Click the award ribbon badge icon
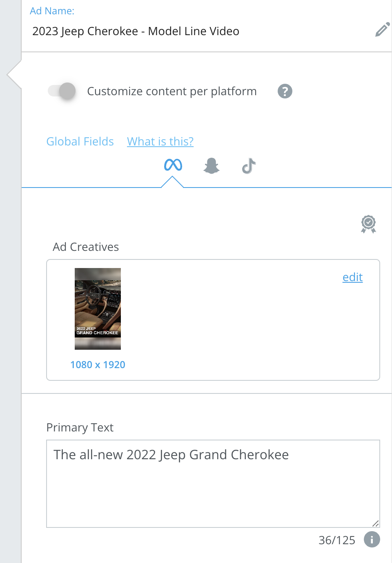The width and height of the screenshot is (392, 563). coord(368,224)
